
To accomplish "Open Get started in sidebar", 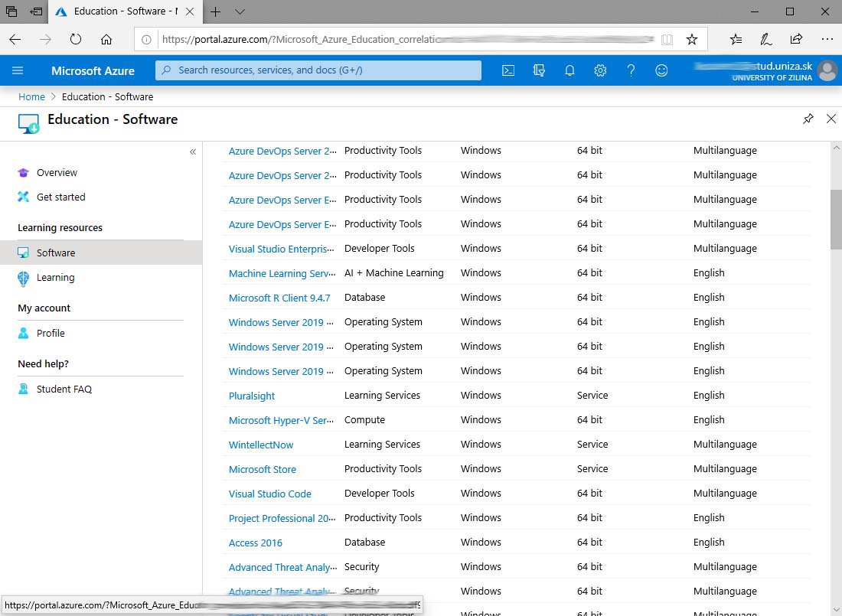I will click(60, 197).
